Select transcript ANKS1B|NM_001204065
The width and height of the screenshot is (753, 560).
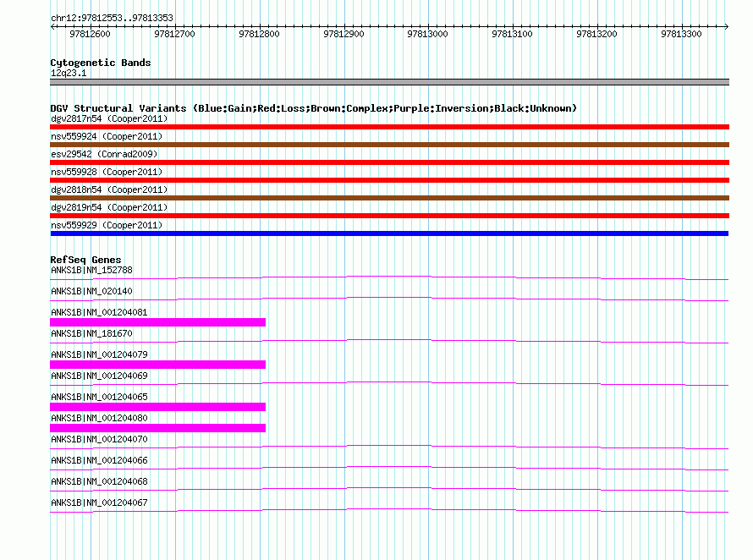coord(99,397)
